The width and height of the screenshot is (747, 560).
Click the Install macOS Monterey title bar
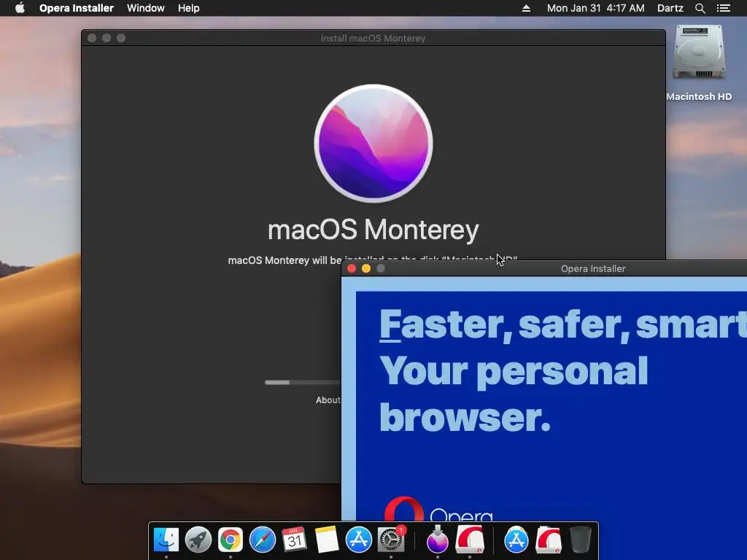point(373,38)
